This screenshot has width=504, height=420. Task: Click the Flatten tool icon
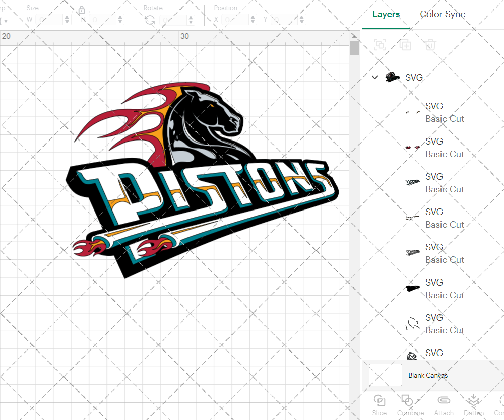[473, 401]
